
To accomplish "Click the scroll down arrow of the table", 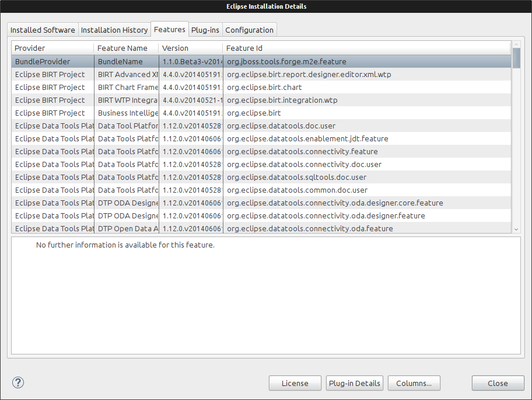I will coord(516,229).
